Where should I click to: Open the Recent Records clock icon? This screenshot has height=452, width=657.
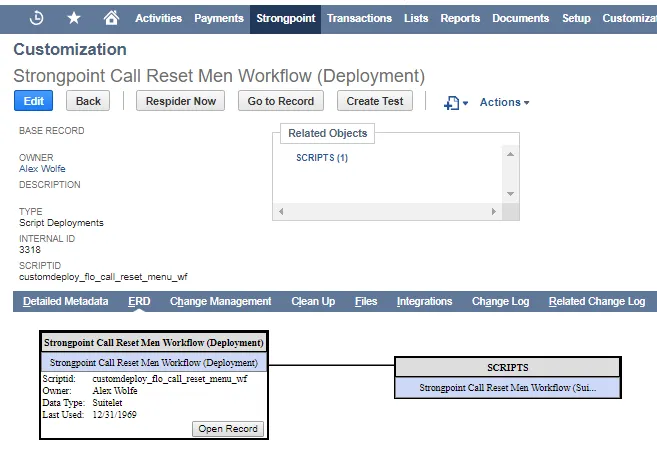[x=36, y=18]
